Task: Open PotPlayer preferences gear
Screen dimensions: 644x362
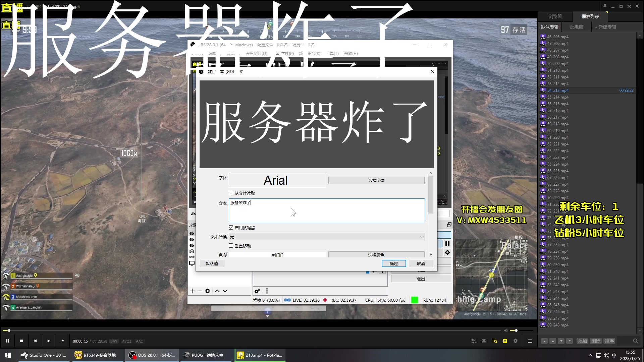Action: point(516,341)
